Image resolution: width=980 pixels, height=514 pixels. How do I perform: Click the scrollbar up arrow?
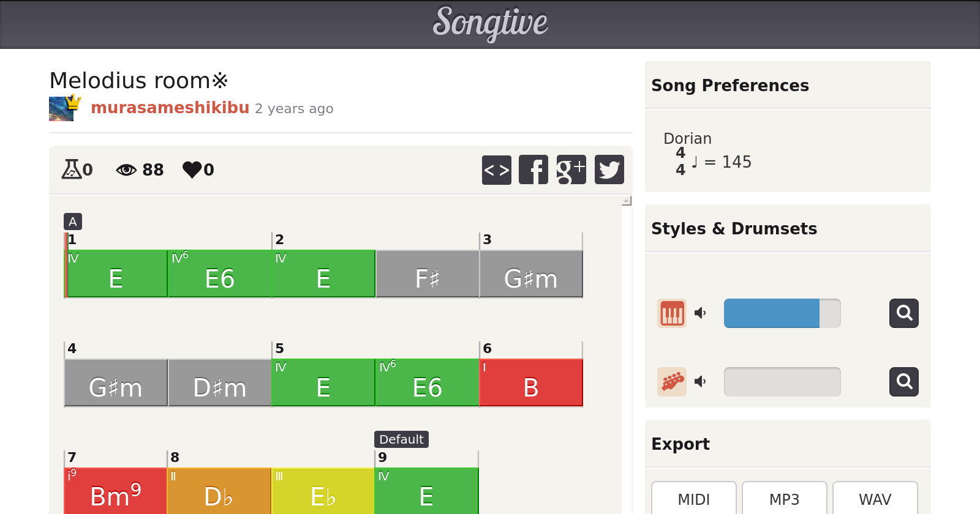click(x=626, y=201)
